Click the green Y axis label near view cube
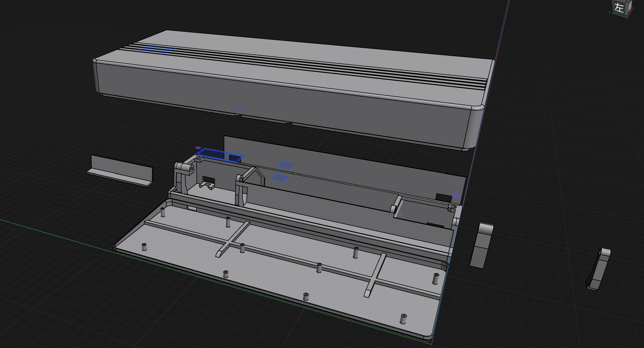This screenshot has width=644, height=348. pyautogui.click(x=609, y=12)
